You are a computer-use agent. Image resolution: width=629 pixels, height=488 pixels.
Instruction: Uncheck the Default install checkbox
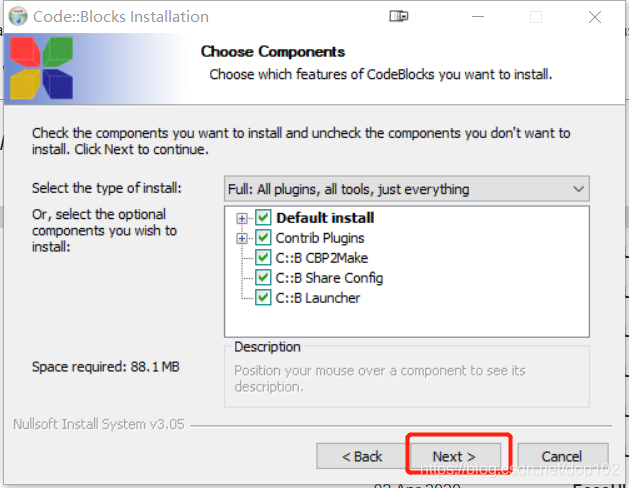tap(263, 218)
